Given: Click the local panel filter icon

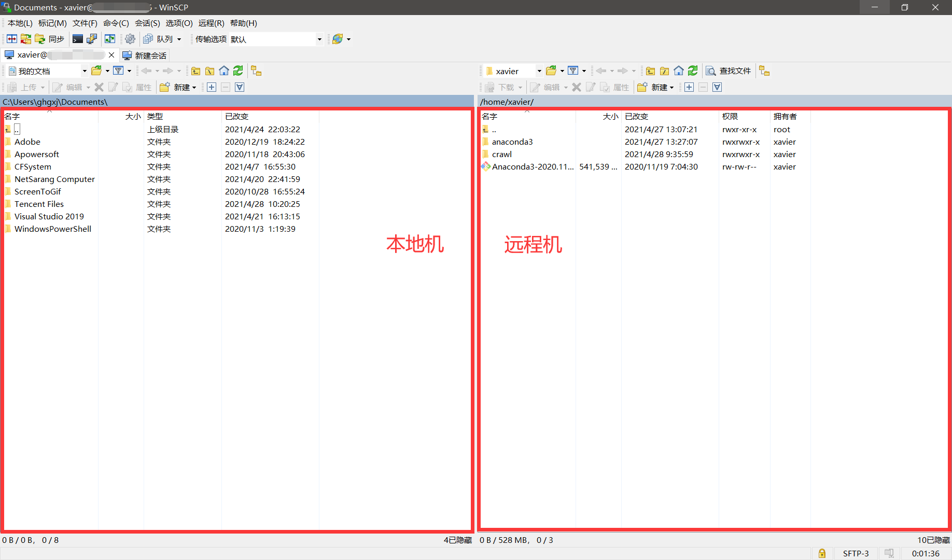Looking at the screenshot, I should (119, 71).
